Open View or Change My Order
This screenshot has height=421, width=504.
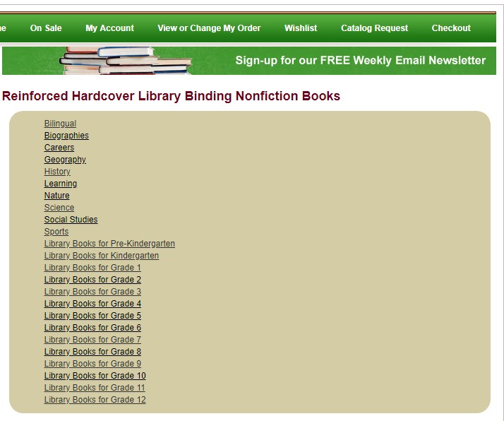(209, 28)
